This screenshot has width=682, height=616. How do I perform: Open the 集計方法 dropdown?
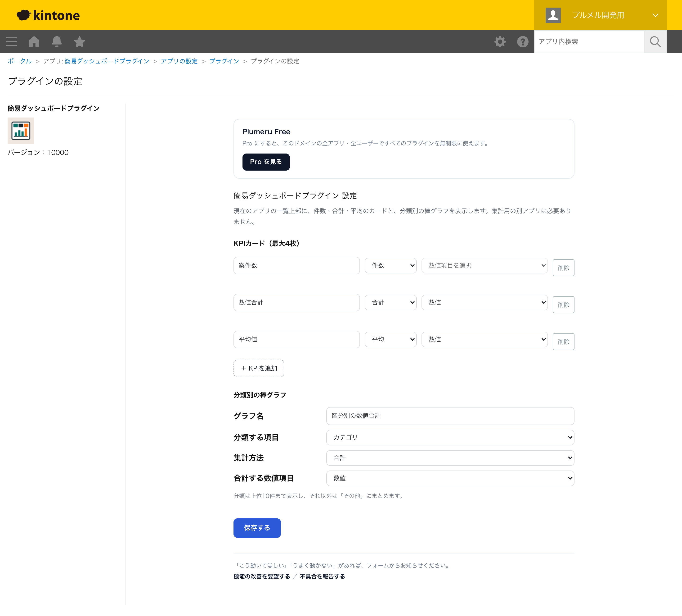point(450,458)
